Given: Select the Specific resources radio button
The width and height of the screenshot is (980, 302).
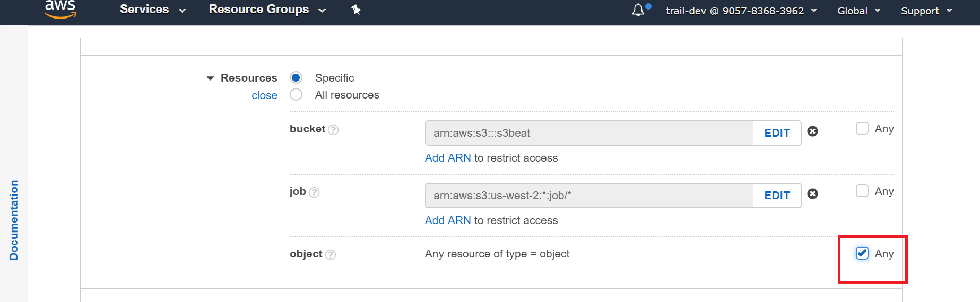Looking at the screenshot, I should click(x=296, y=78).
